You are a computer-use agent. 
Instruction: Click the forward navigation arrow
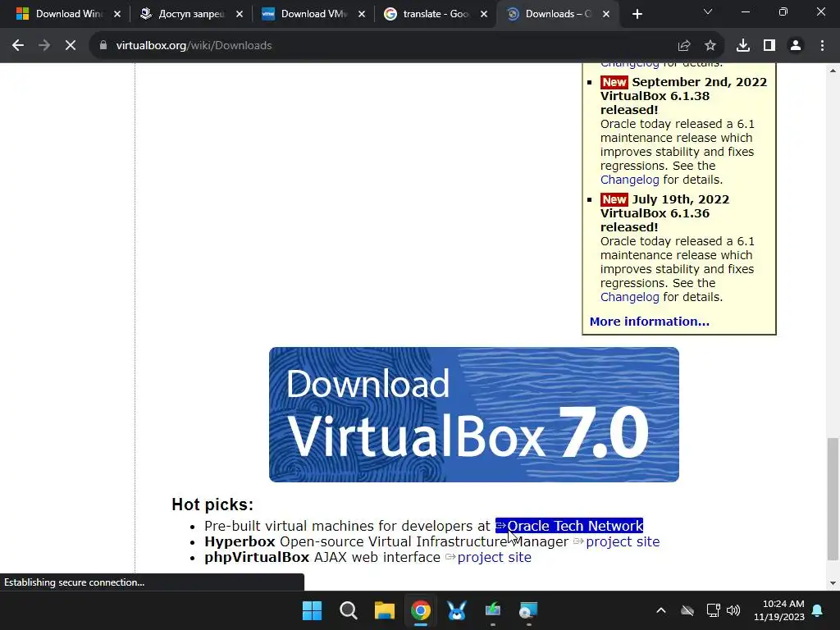pyautogui.click(x=44, y=46)
